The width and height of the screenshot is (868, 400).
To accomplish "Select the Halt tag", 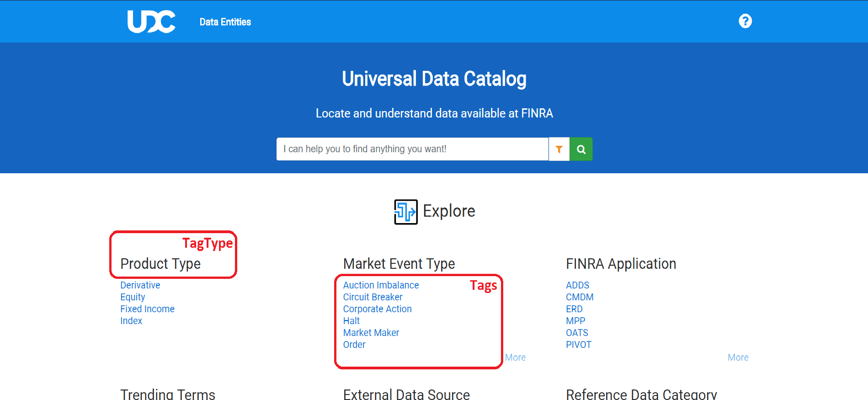I will pyautogui.click(x=351, y=321).
